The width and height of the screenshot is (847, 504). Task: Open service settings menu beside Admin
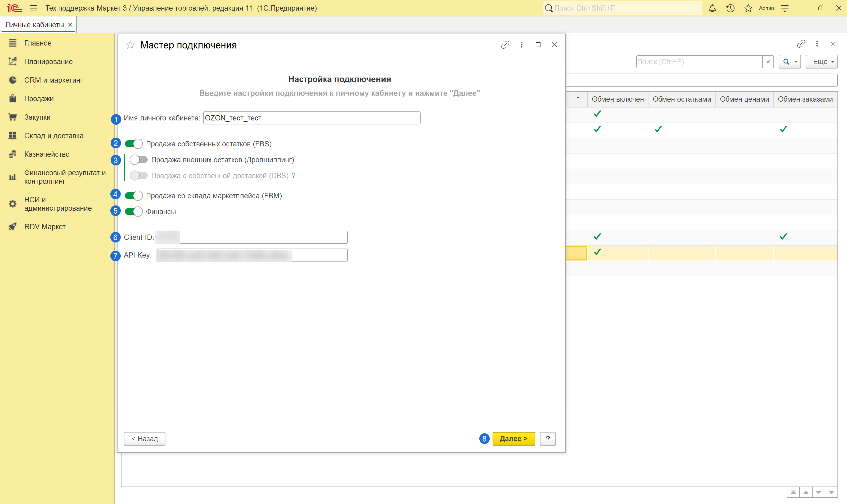coord(785,8)
